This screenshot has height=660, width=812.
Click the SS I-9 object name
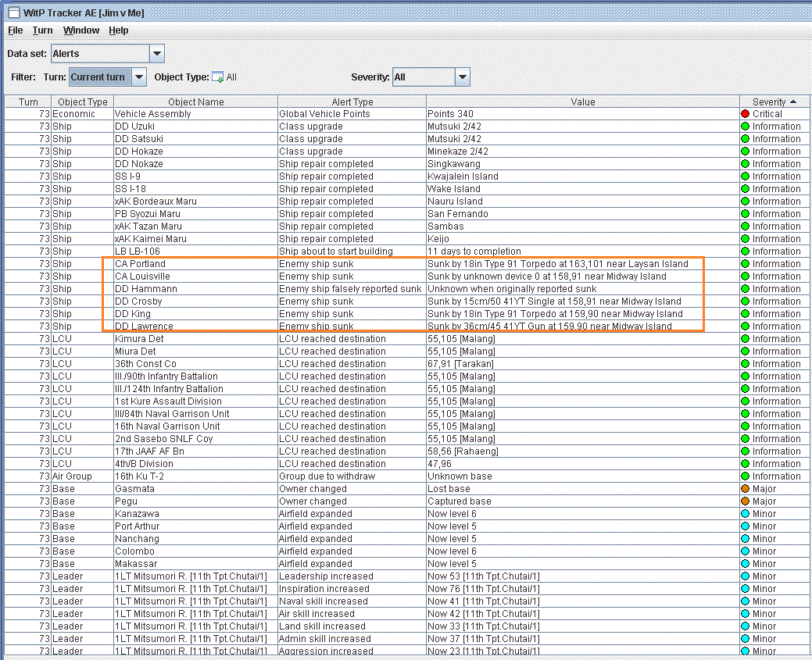pyautogui.click(x=127, y=177)
